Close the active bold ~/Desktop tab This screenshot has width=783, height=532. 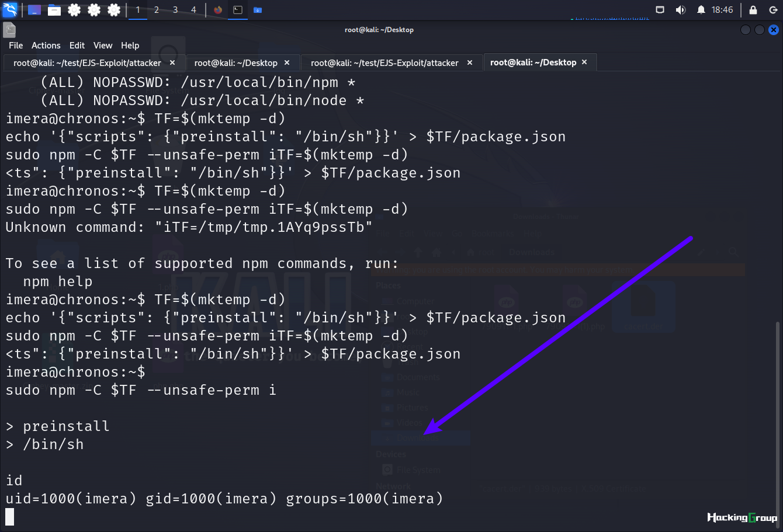click(x=584, y=62)
